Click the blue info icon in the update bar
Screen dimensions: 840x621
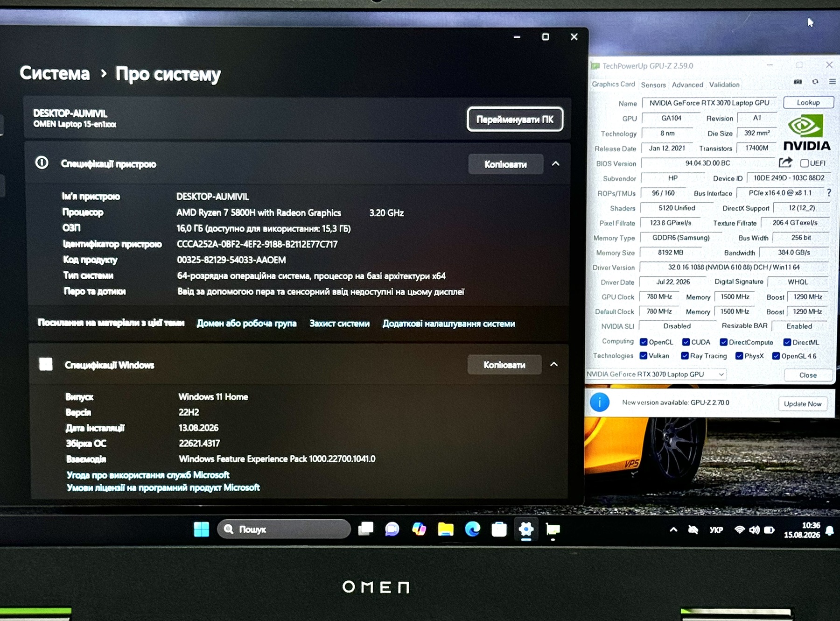pyautogui.click(x=600, y=402)
